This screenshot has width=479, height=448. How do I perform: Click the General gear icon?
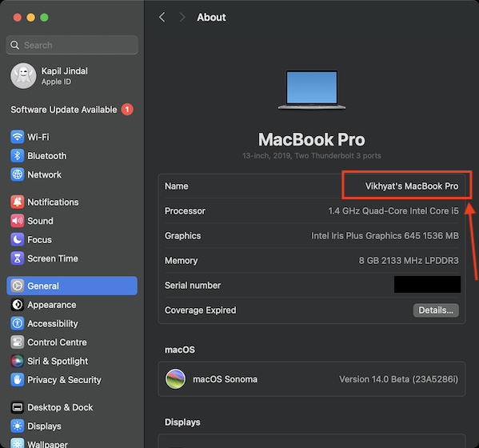[17, 286]
